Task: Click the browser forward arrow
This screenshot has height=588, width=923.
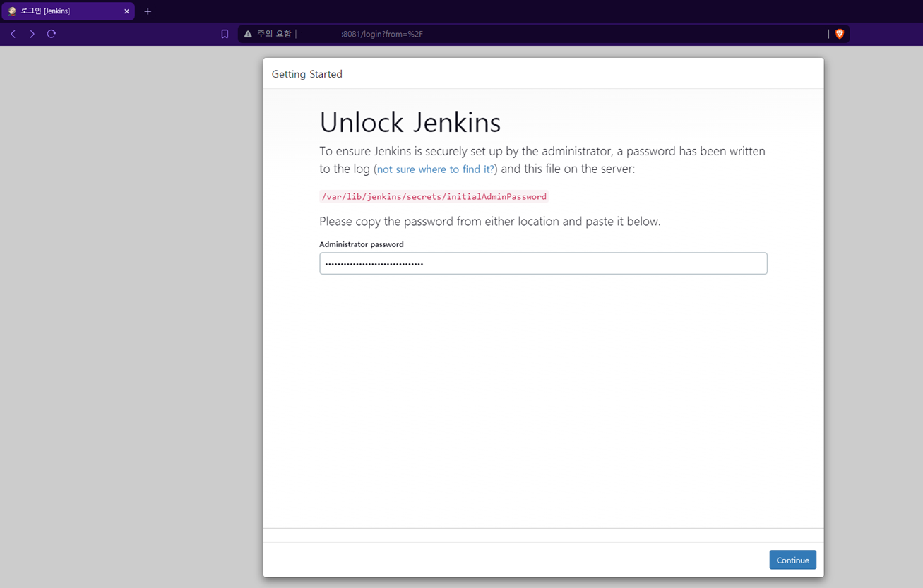Action: pyautogui.click(x=32, y=34)
